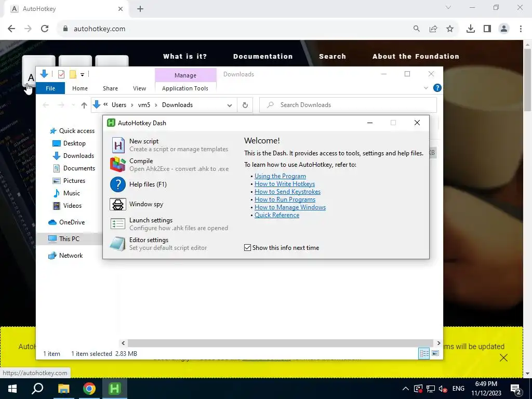Click What is it? on website

185,56
